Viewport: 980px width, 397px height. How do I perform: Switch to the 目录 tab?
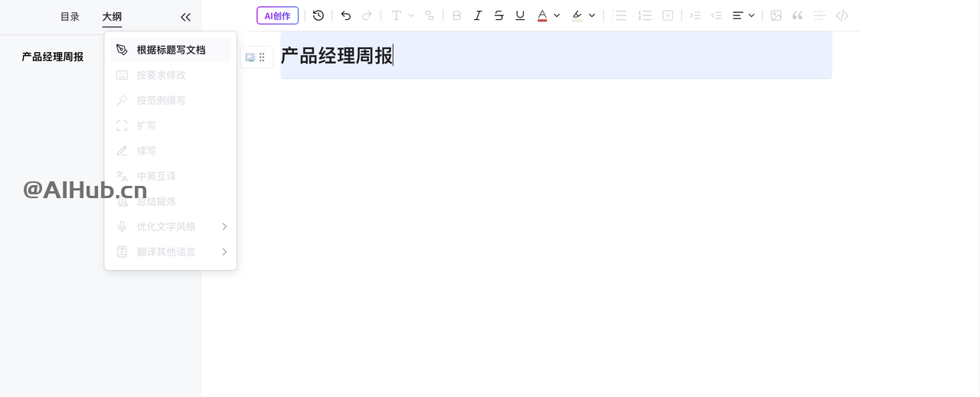pyautogui.click(x=70, y=17)
